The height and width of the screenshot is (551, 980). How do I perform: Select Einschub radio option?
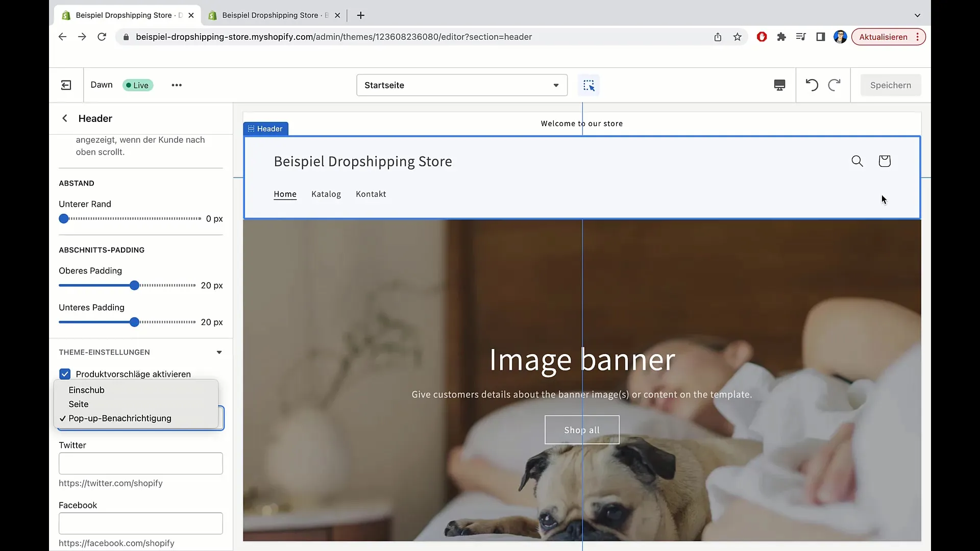point(86,390)
